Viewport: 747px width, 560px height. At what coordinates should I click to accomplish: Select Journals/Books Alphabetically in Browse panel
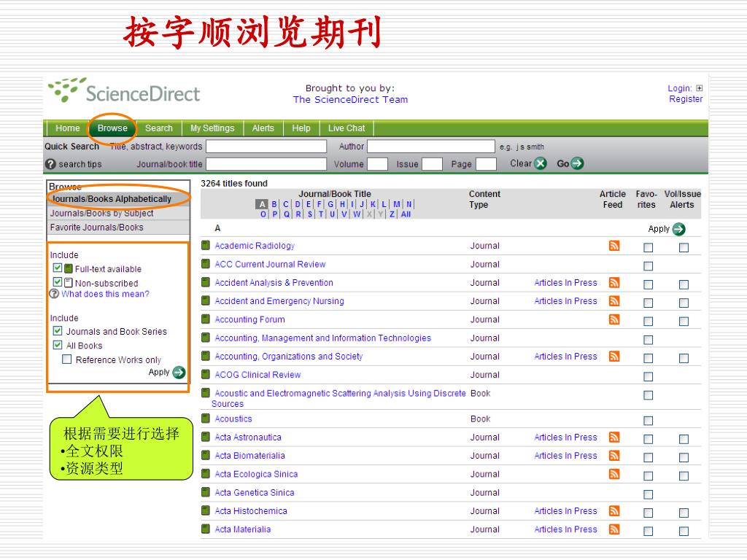point(118,198)
